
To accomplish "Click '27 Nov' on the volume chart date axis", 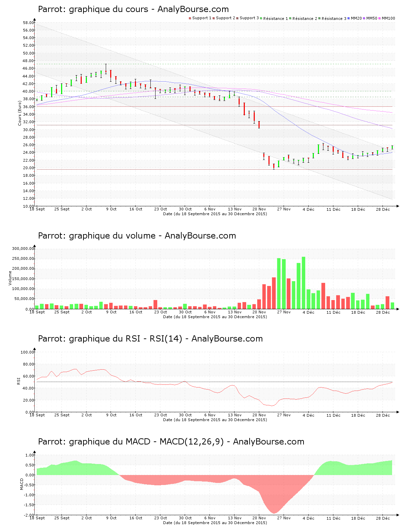I will coord(284,312).
